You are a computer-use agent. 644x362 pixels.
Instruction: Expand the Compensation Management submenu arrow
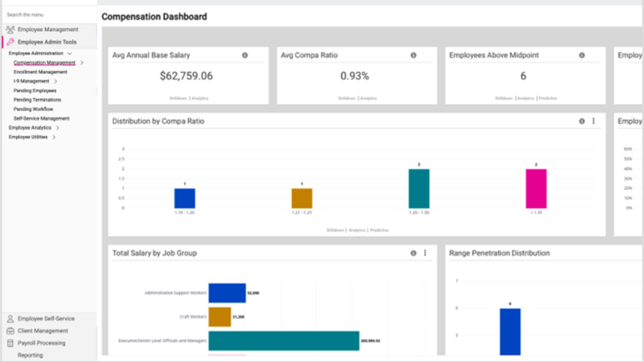coord(82,63)
